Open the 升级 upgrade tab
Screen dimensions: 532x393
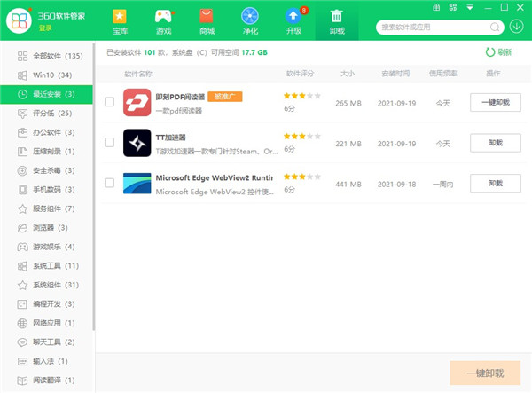(293, 21)
